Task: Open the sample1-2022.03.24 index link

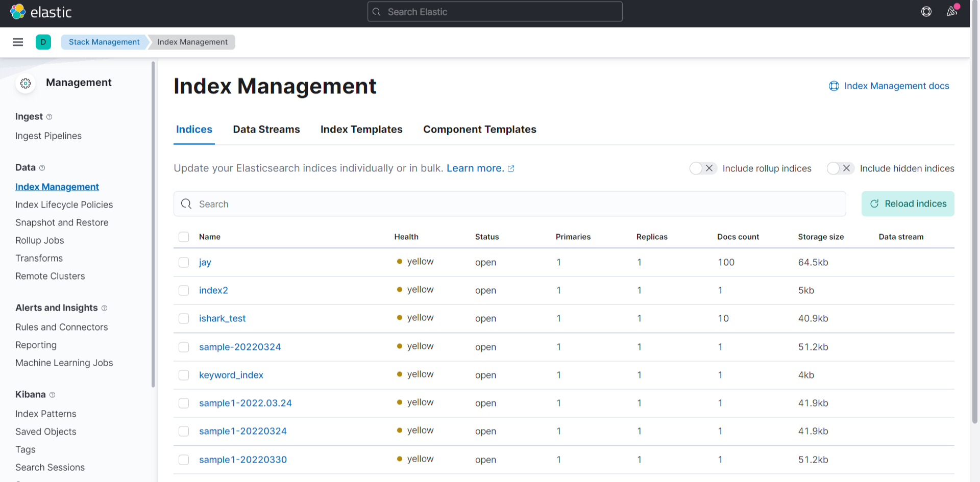Action: [246, 403]
